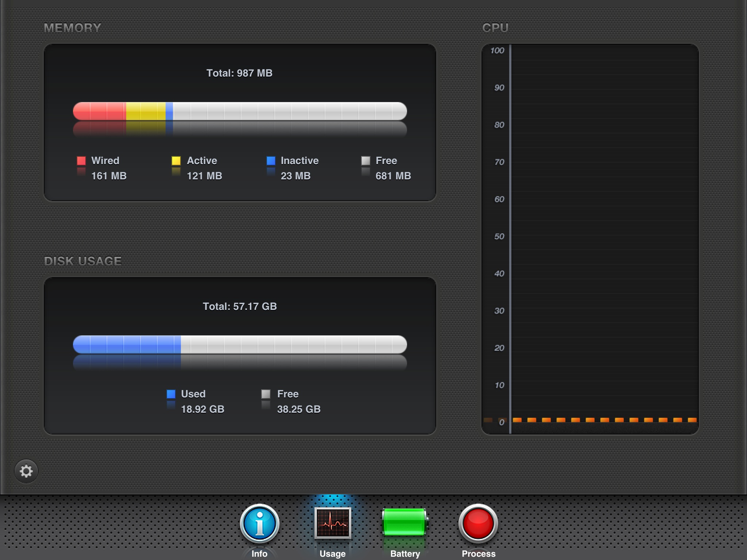The width and height of the screenshot is (747, 560).
Task: Open the Info tab icon
Action: tap(259, 524)
